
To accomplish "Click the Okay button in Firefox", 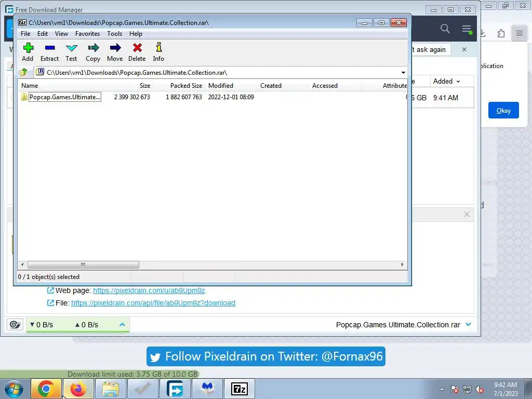I will click(x=503, y=110).
